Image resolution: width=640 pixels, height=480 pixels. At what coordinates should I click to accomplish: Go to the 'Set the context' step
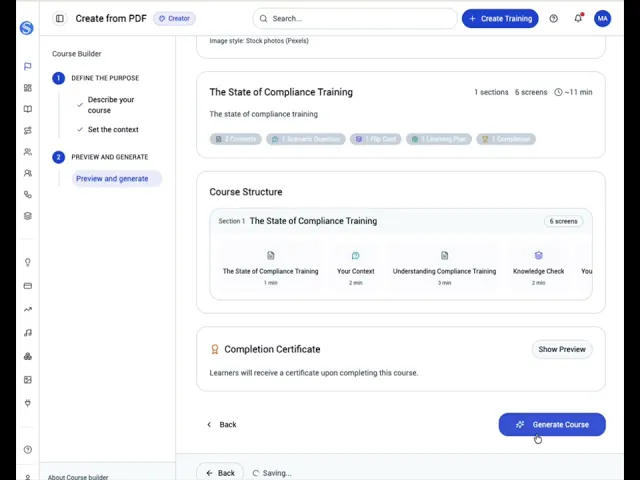[113, 129]
